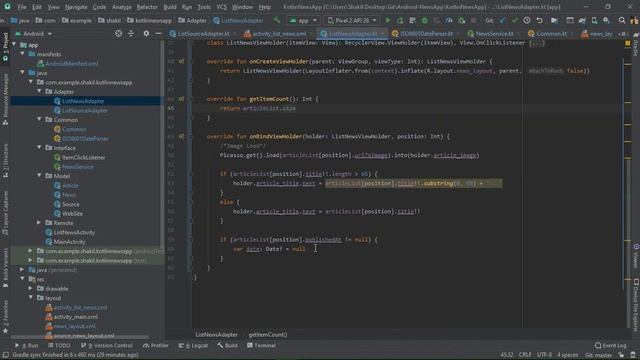This screenshot has width=640, height=360.
Task: Click override gutter icon beside getItemCount
Action: [x=181, y=99]
